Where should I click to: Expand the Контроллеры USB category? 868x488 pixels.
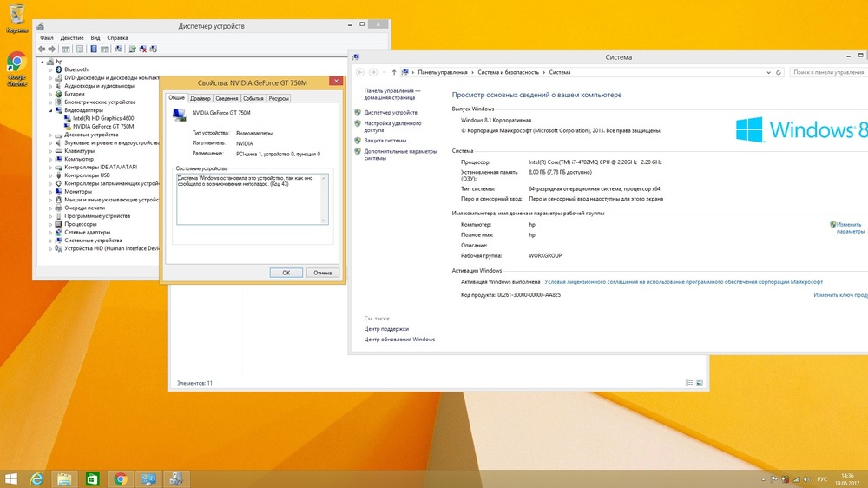(x=51, y=175)
